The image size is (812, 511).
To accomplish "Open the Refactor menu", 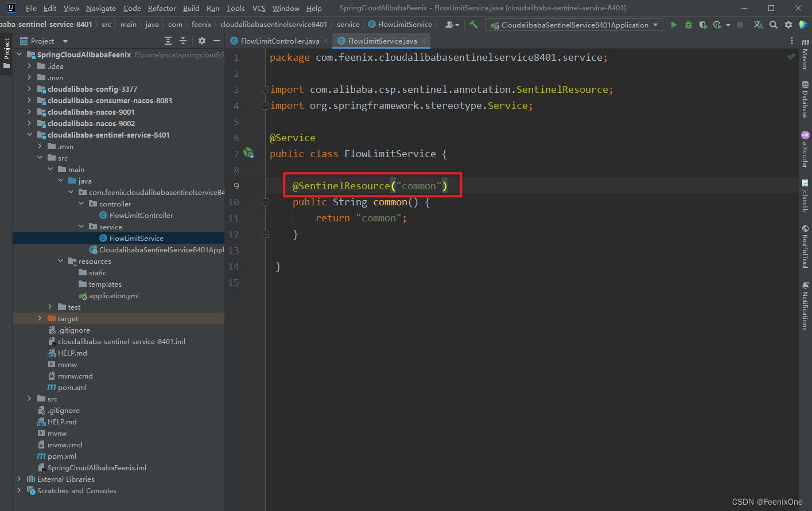I will 162,8.
